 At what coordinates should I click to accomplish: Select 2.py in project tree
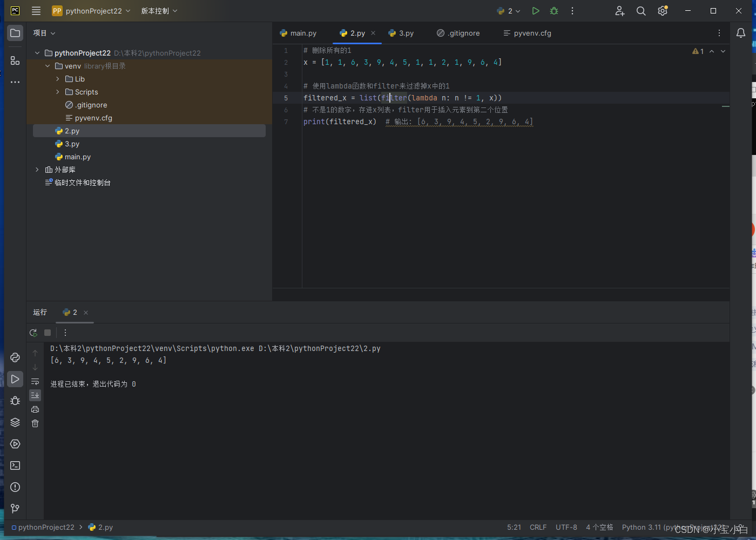click(x=149, y=131)
